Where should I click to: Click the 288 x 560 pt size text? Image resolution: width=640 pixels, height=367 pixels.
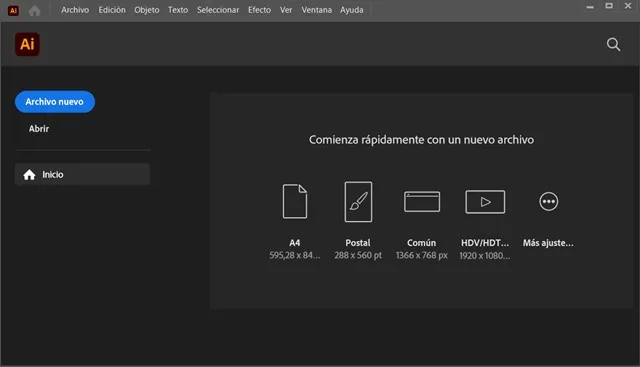pos(358,255)
